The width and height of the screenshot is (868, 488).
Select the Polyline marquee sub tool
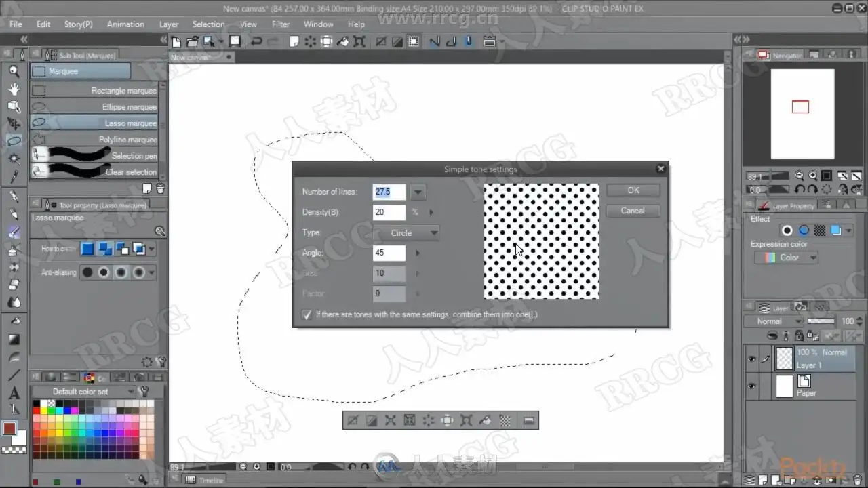click(94, 139)
